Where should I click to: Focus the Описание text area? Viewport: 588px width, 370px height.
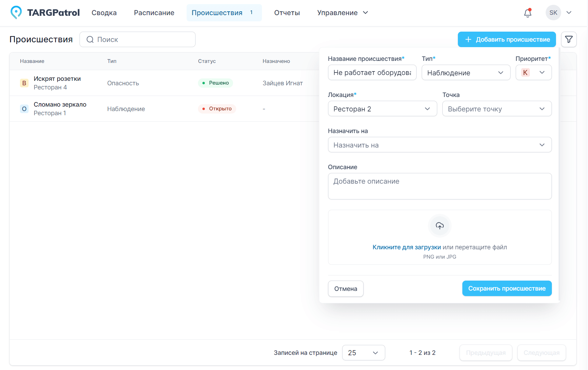439,186
